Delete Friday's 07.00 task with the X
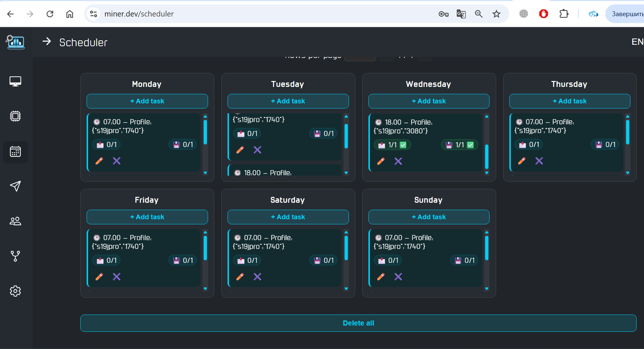The width and height of the screenshot is (644, 349). [117, 277]
